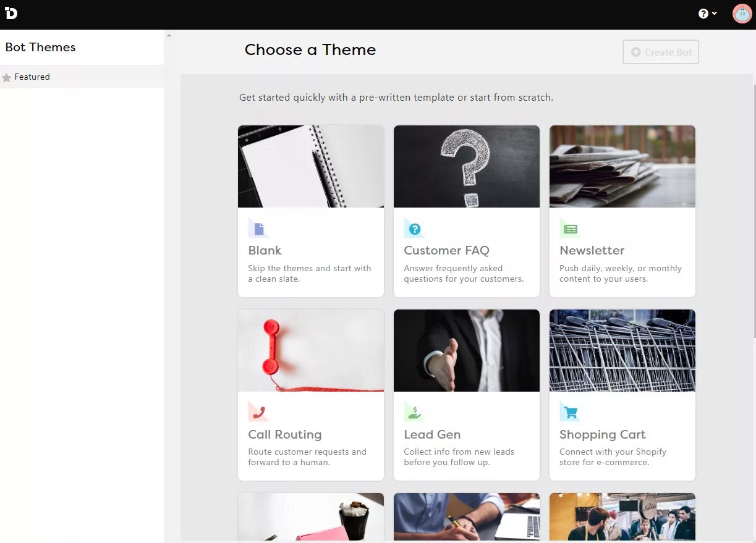756x543 pixels.
Task: Click 'Connect with your Shopify' description
Action: 613,457
